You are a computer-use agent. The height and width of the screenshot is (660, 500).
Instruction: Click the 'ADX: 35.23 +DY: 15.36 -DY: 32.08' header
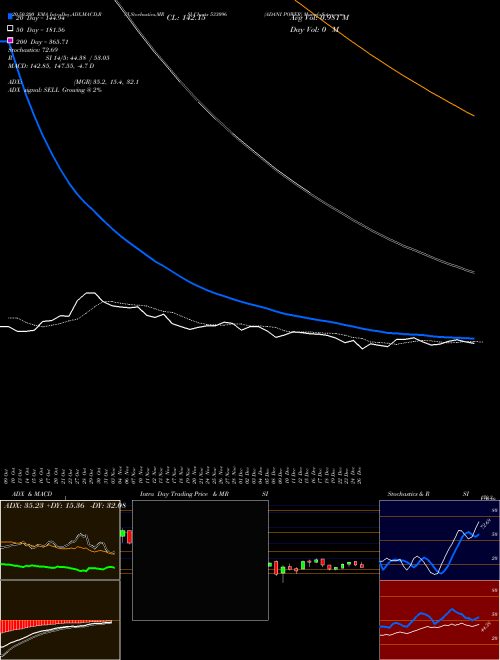pyautogui.click(x=64, y=506)
